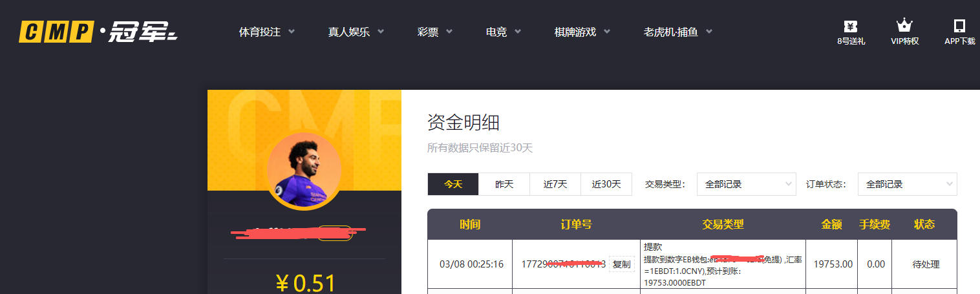
Task: Click the CMP 冠军 logo
Action: pyautogui.click(x=98, y=32)
